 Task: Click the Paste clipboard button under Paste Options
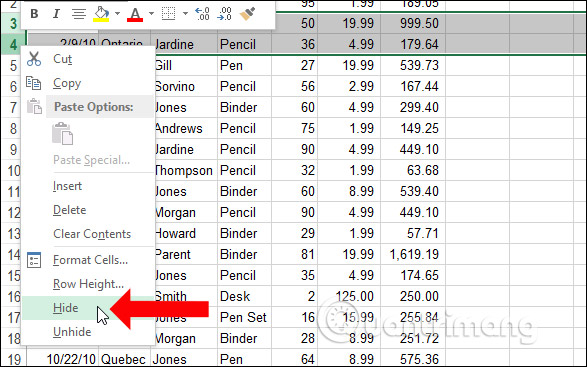click(x=63, y=133)
